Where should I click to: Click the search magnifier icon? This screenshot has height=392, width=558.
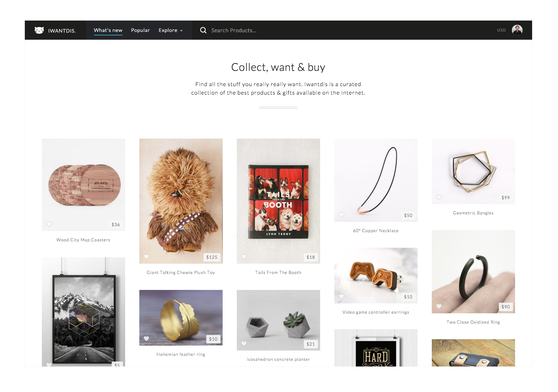(x=203, y=30)
